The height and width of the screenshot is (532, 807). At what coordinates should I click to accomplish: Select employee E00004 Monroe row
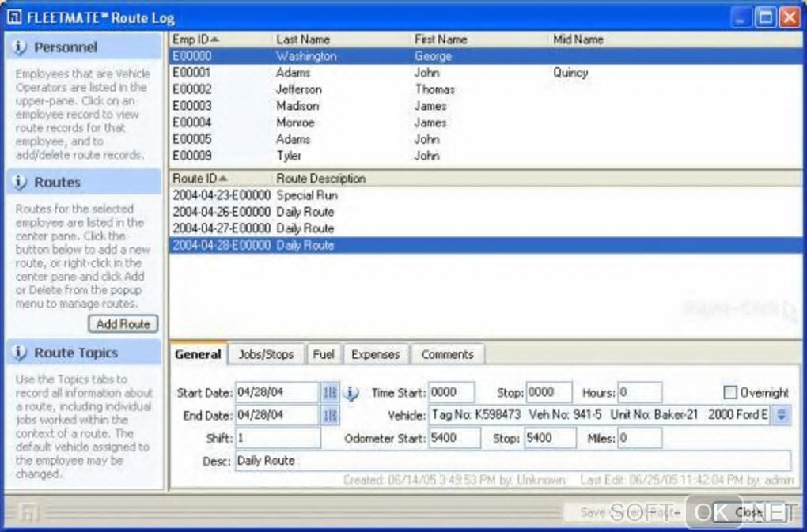tap(485, 123)
